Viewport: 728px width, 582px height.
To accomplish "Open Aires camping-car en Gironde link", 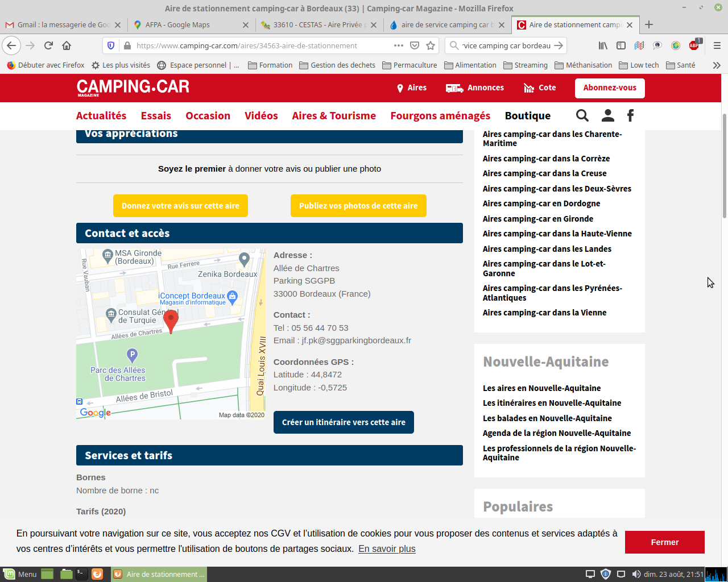I will 537,219.
